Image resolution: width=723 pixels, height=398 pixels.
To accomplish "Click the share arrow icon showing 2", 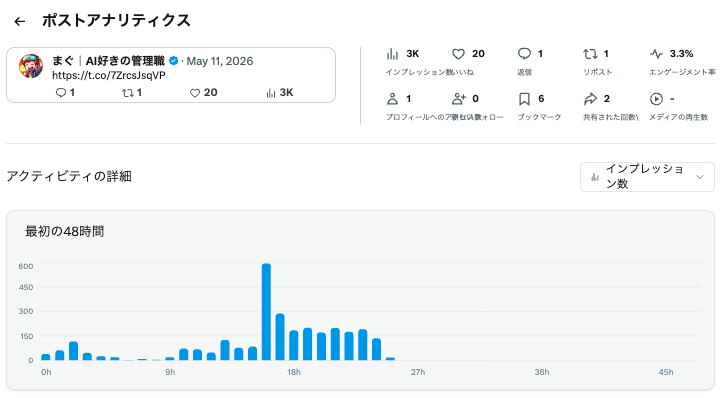I will tap(590, 99).
